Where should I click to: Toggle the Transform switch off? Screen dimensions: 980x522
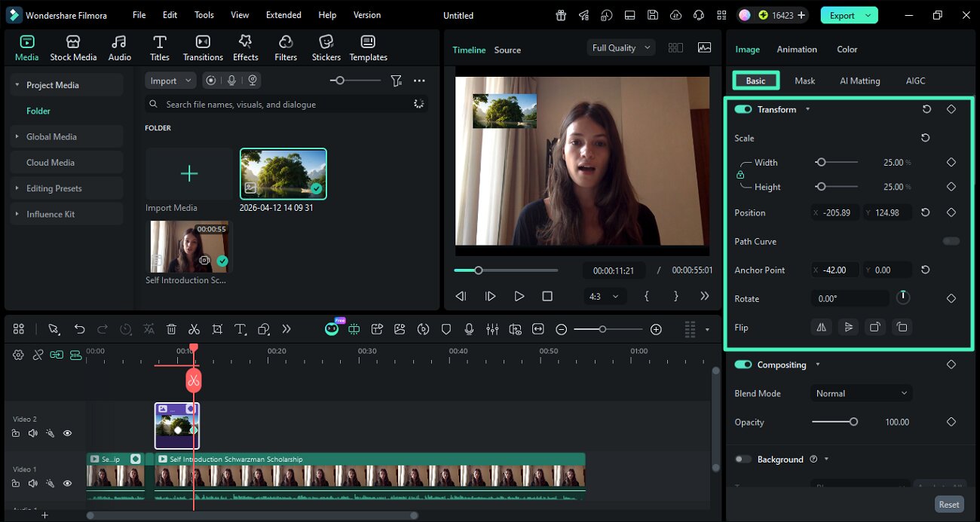point(743,109)
